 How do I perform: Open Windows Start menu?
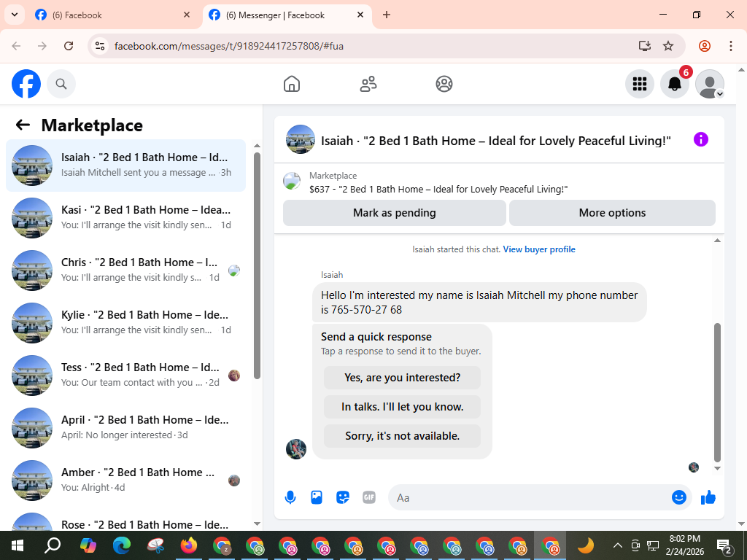pyautogui.click(x=18, y=545)
